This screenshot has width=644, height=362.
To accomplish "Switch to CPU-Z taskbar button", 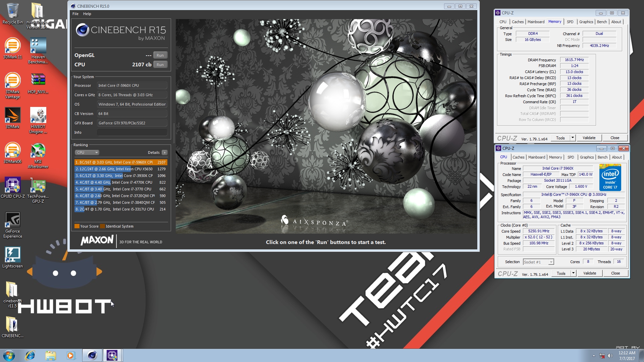I will 112,355.
